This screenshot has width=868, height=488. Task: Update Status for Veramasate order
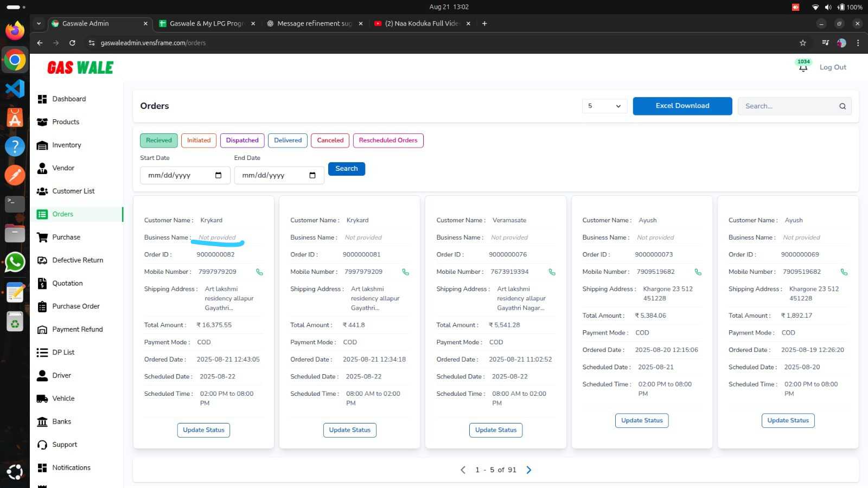click(x=495, y=430)
